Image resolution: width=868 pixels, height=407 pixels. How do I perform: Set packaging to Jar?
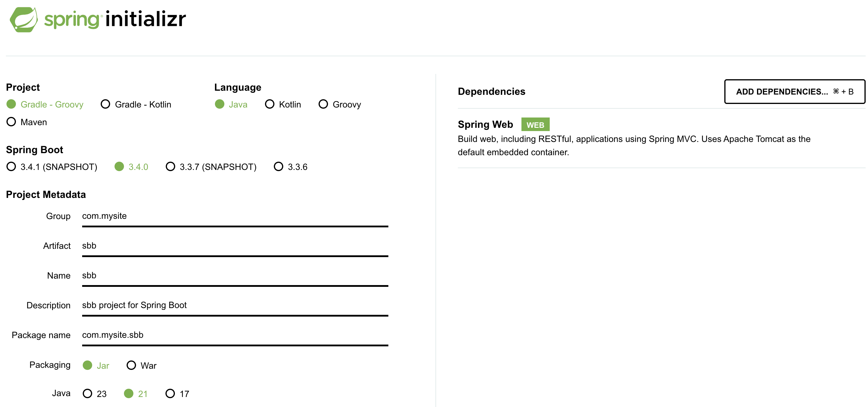[x=96, y=365]
